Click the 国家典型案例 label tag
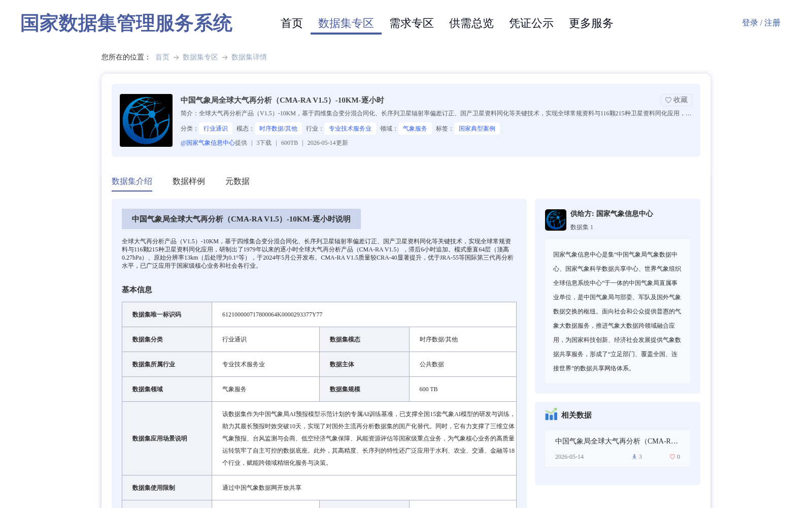 click(x=477, y=129)
